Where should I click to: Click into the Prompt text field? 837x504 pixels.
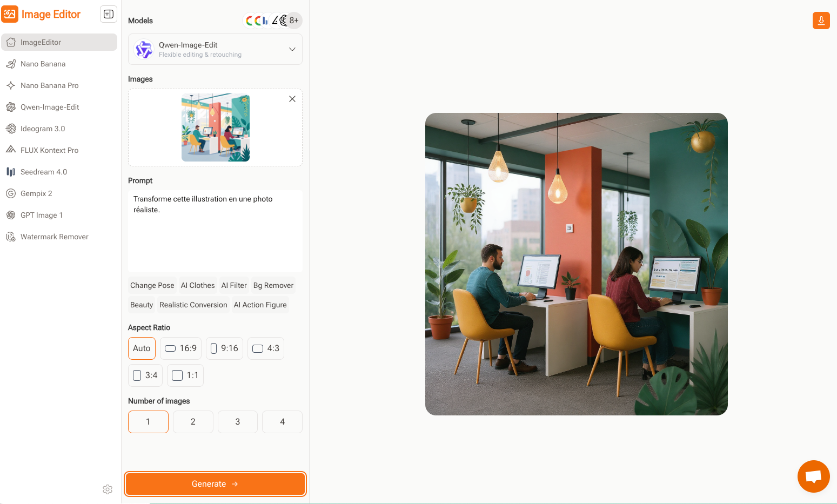tap(215, 231)
